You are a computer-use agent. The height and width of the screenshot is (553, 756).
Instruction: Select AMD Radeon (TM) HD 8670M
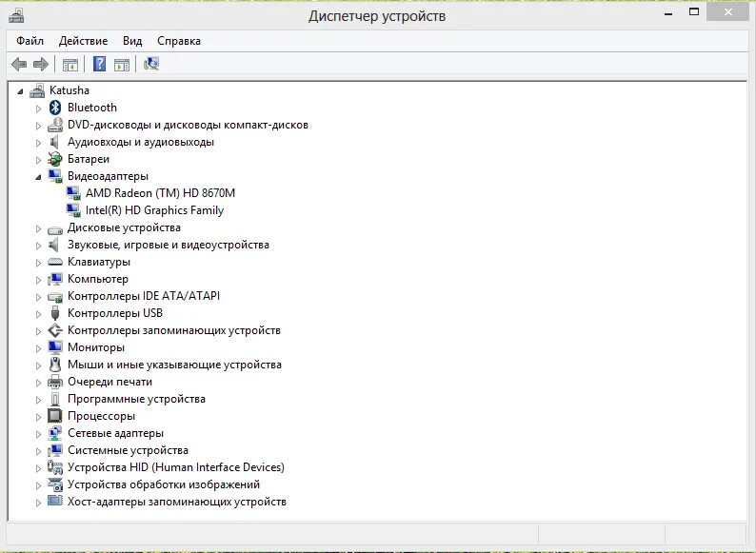[160, 193]
